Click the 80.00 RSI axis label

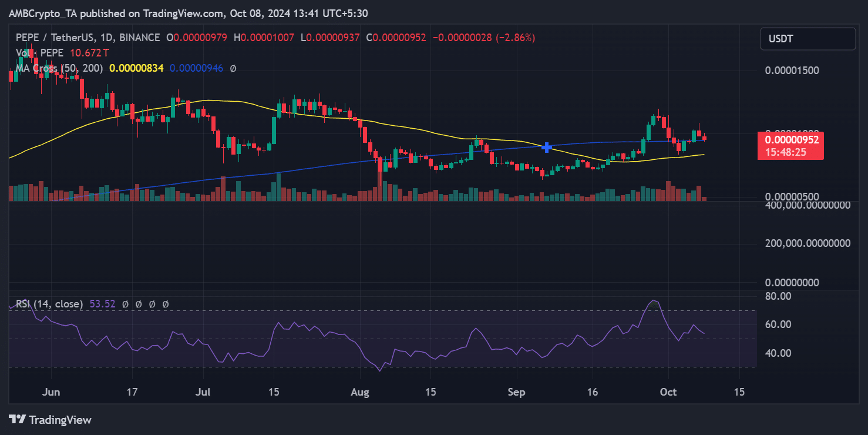pyautogui.click(x=778, y=296)
